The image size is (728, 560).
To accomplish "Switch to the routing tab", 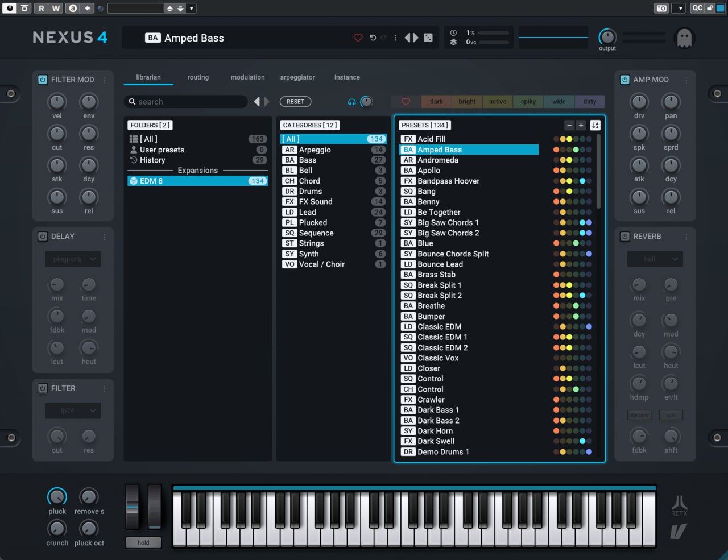I will click(198, 77).
